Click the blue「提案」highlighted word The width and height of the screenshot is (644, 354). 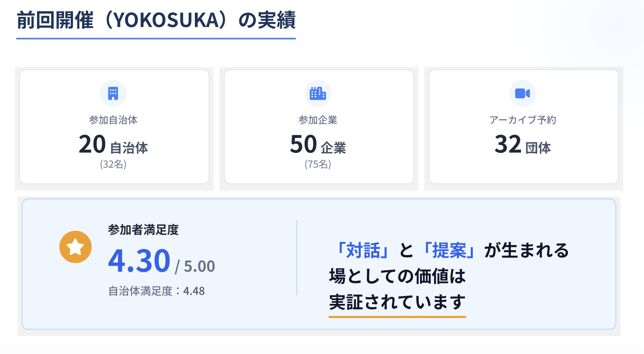449,250
